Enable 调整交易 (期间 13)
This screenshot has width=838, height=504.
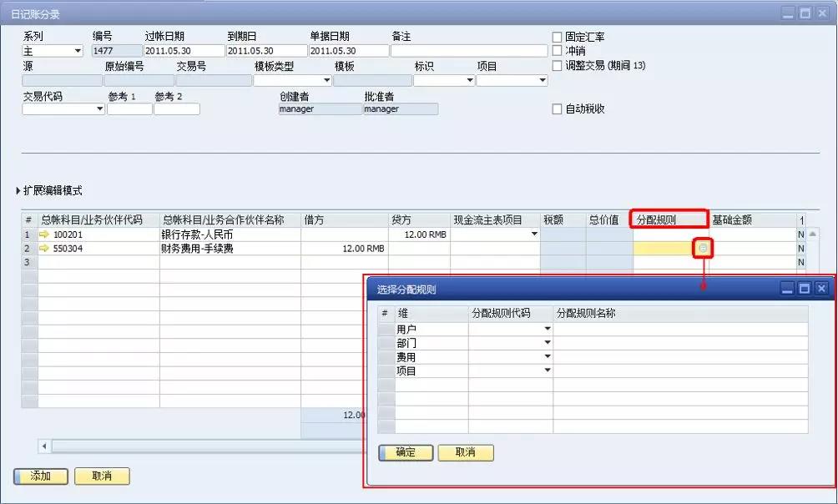pos(557,65)
